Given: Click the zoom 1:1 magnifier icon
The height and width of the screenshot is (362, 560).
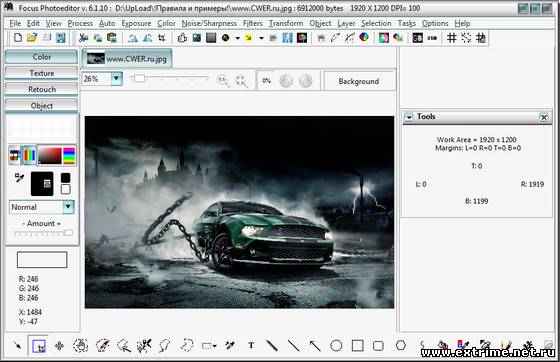Looking at the screenshot, I should pyautogui.click(x=223, y=81).
